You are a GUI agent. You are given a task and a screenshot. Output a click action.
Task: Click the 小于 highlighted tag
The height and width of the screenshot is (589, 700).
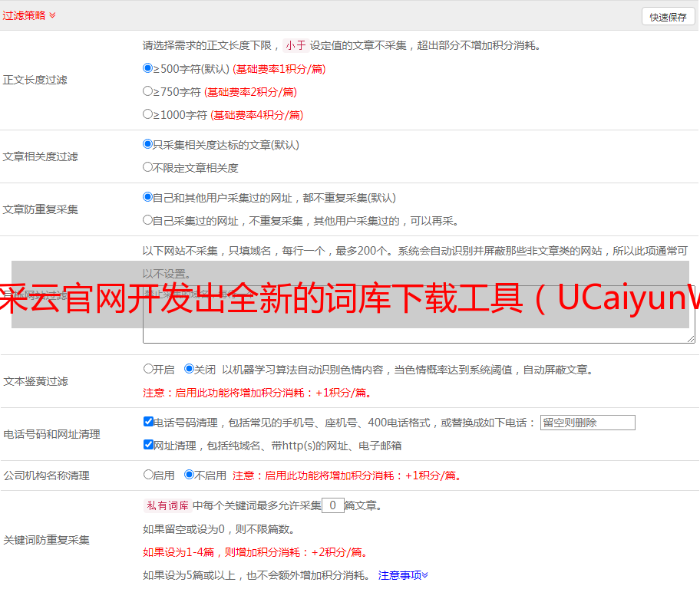pyautogui.click(x=296, y=45)
